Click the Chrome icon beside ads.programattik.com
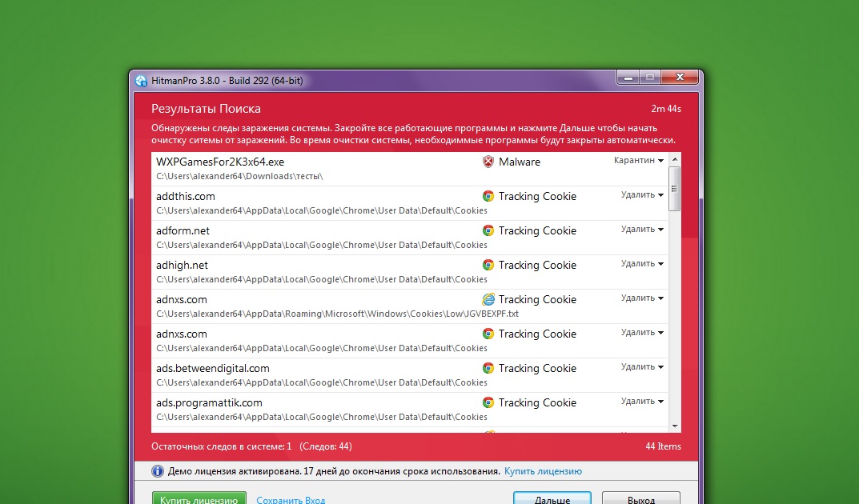Viewport: 859px width, 504px height. click(x=488, y=402)
